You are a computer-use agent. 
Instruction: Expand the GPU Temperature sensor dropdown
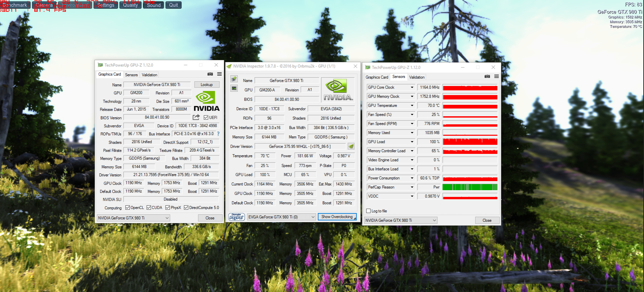412,106
